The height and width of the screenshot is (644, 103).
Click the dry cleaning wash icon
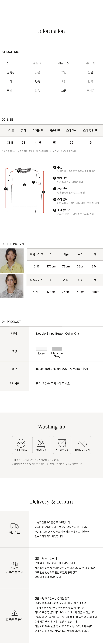click(21, 443)
